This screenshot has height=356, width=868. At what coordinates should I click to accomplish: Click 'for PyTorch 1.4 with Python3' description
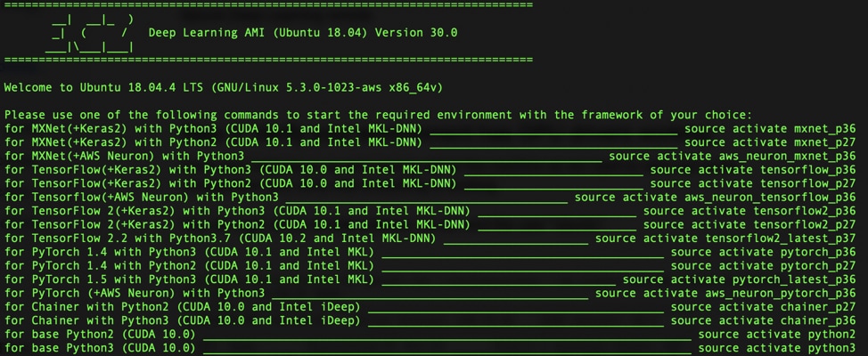(x=189, y=252)
